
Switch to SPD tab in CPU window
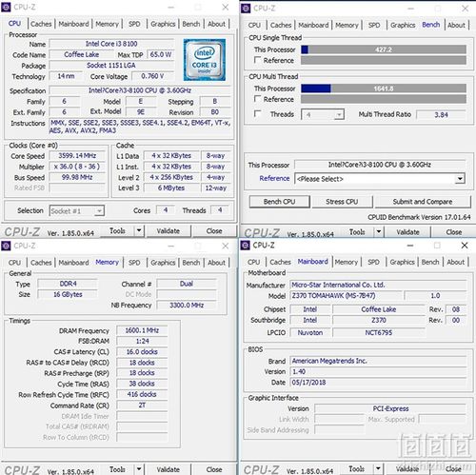[x=134, y=24]
